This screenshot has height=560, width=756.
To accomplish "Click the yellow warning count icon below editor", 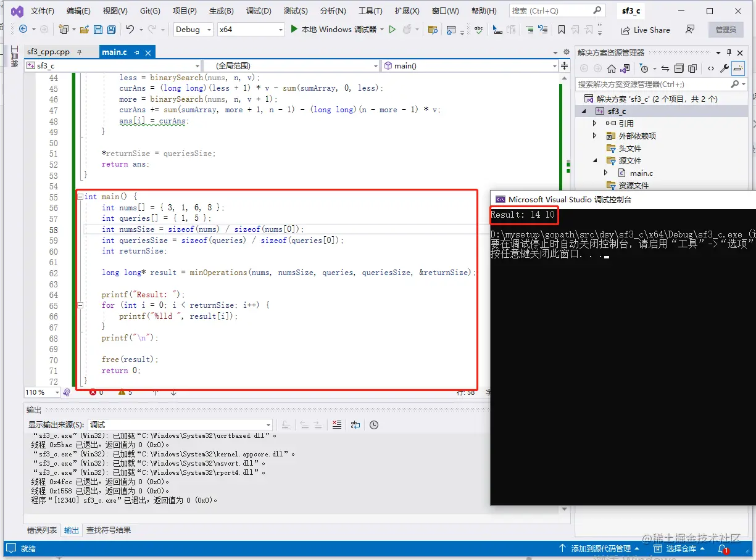I will click(122, 392).
